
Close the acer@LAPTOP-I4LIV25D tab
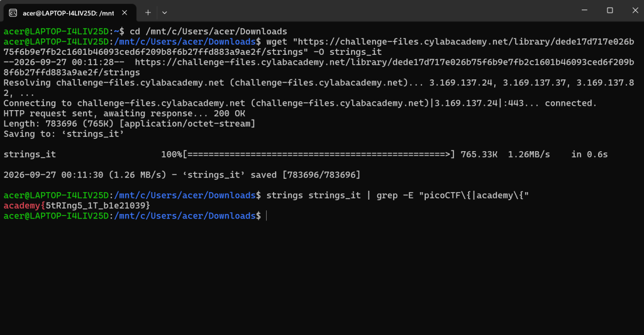[125, 13]
